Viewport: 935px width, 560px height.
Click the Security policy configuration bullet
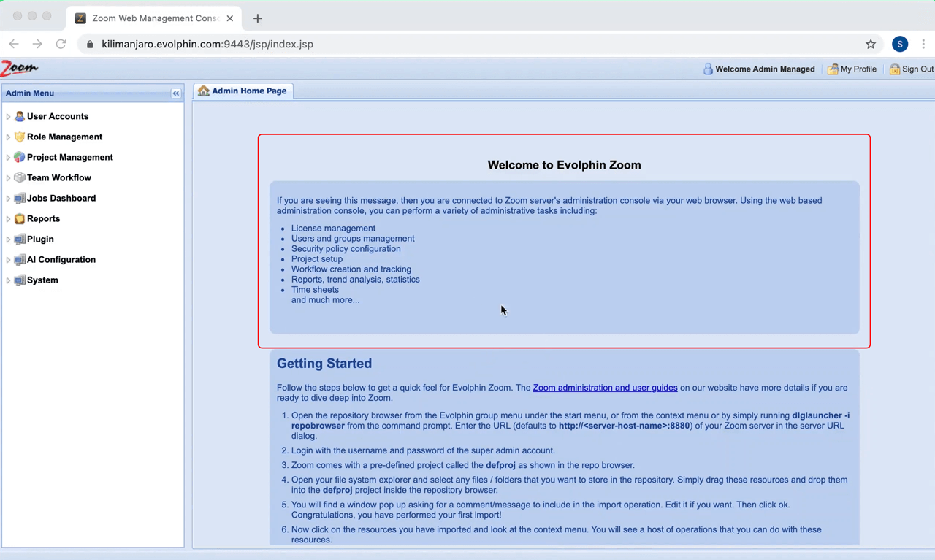(346, 248)
